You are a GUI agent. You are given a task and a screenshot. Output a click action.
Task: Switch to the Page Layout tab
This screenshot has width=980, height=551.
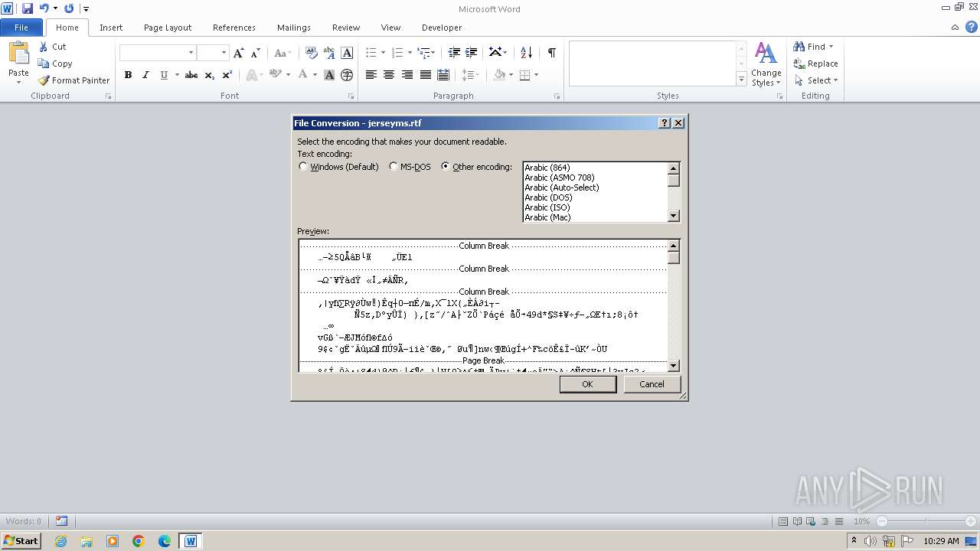pyautogui.click(x=168, y=28)
